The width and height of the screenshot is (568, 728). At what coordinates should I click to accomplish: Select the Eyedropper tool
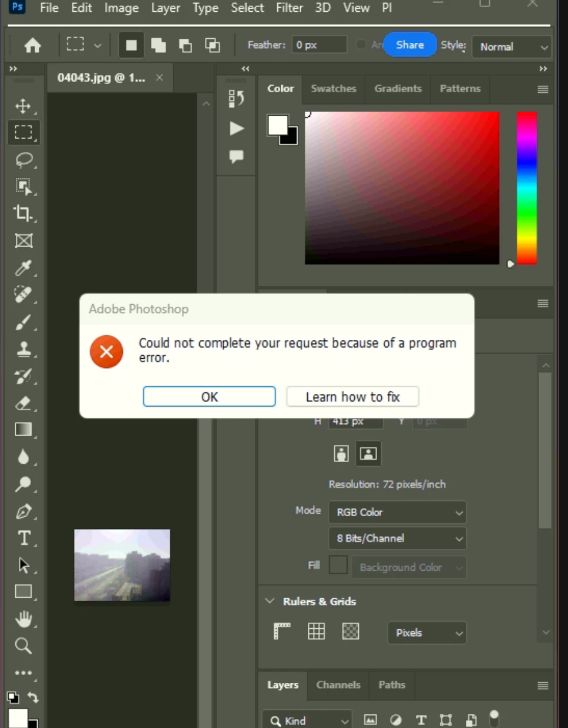[23, 268]
